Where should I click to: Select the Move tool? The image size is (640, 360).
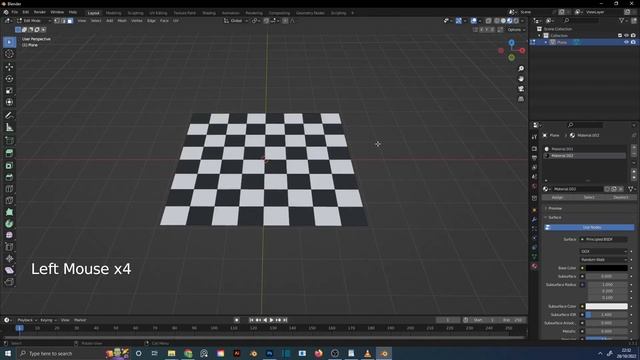[x=9, y=67]
